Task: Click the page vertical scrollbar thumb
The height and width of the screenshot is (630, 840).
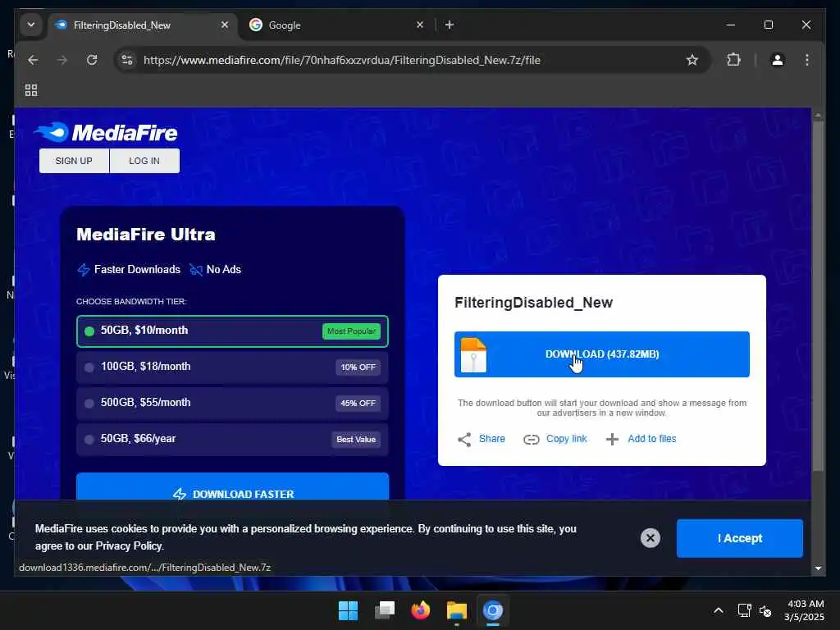Action: (818, 296)
